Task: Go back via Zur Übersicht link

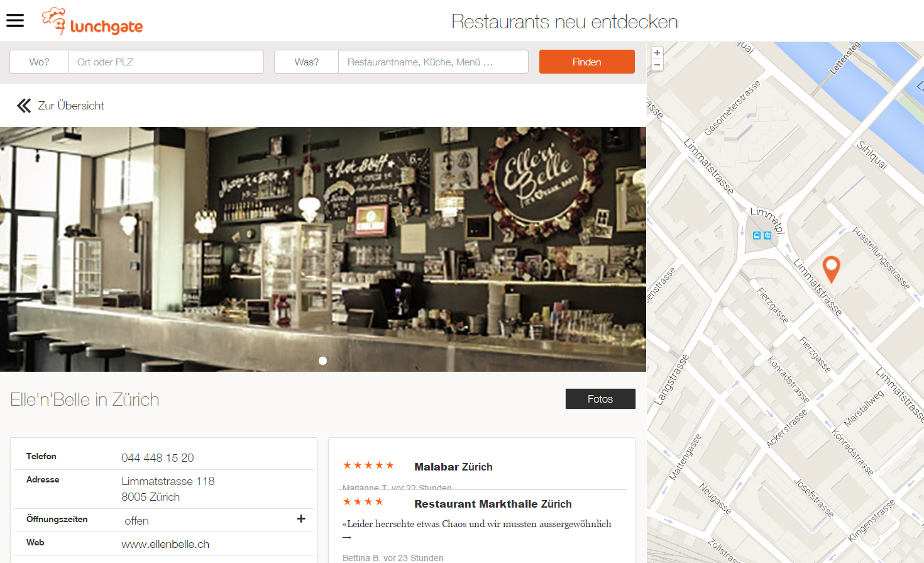Action: pyautogui.click(x=71, y=106)
